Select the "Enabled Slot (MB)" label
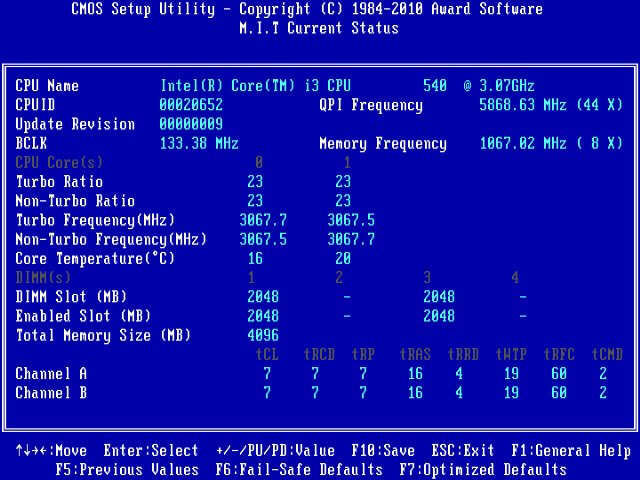 point(83,316)
